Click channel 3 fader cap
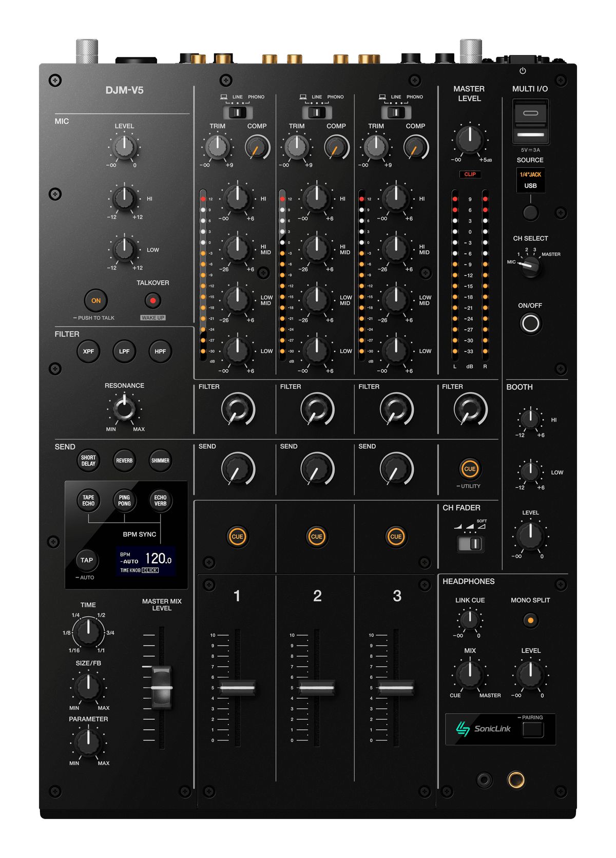Image resolution: width=616 pixels, height=858 pixels. click(396, 688)
